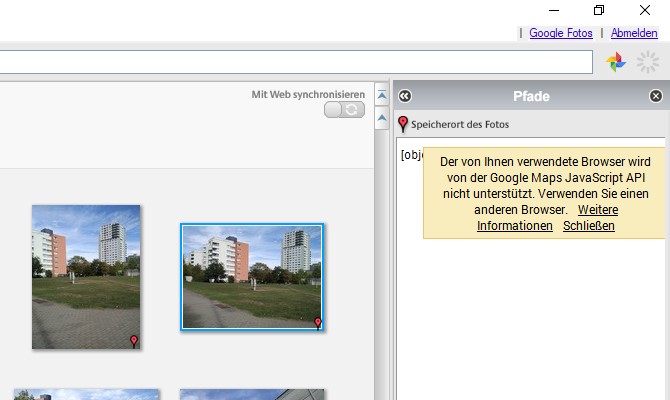
Task: Open the Google Fotos link
Action: tap(561, 33)
